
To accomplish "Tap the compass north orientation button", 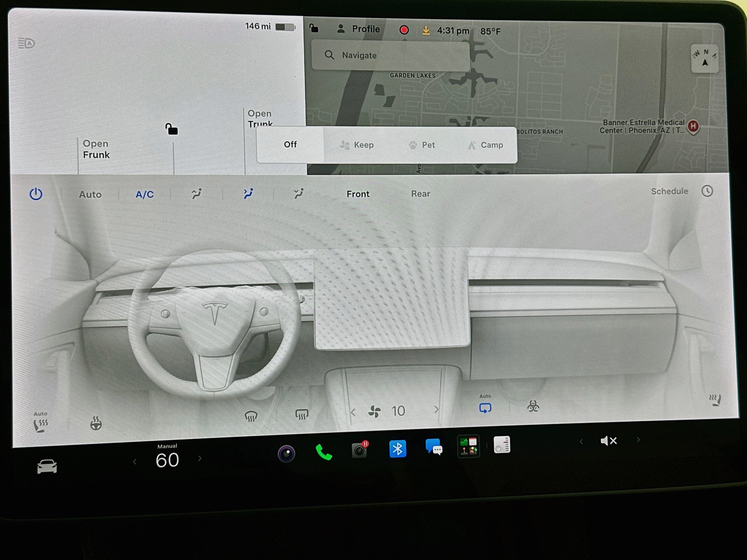I will coord(705,58).
